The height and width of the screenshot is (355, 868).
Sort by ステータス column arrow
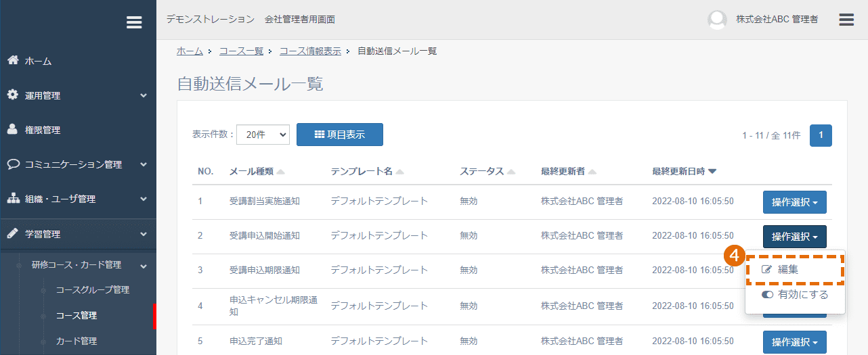(x=511, y=172)
